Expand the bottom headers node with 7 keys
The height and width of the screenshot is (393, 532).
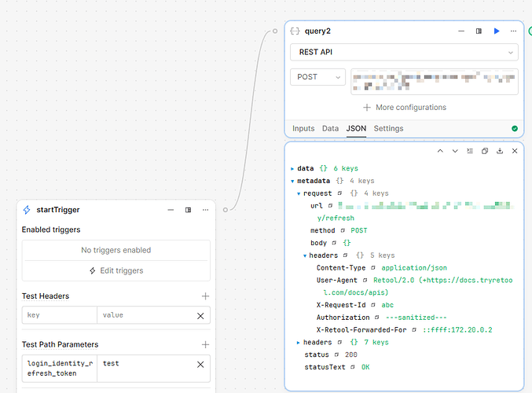299,343
